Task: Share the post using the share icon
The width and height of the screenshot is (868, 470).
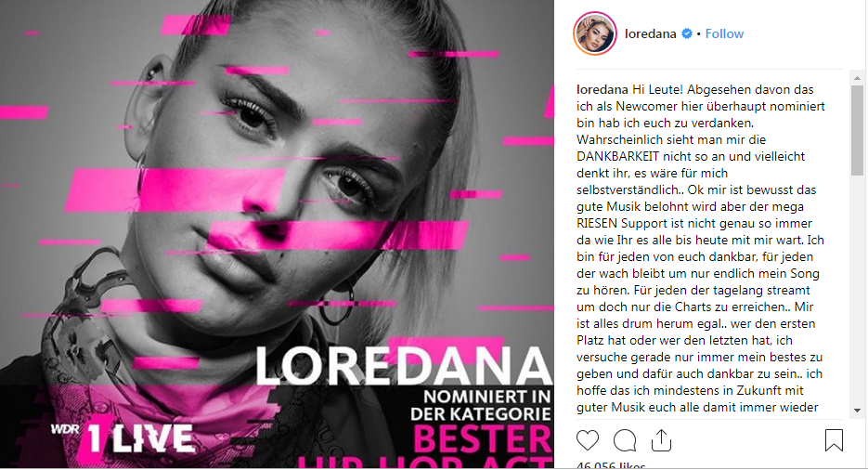Action: [x=661, y=440]
